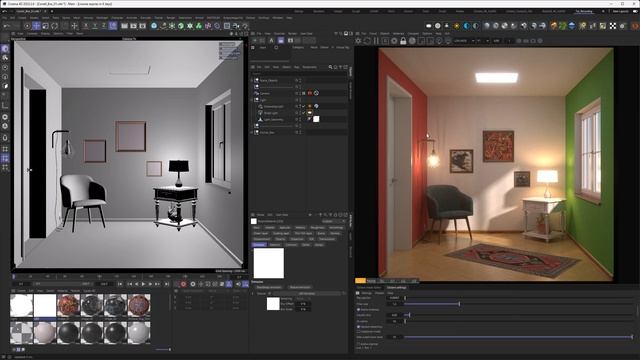This screenshot has height=360, width=640.
Task: Toggle the coordinate system button
Action: 113,26
